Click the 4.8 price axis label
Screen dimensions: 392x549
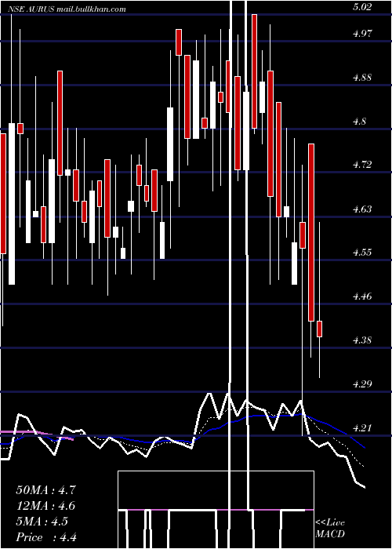[x=359, y=122]
